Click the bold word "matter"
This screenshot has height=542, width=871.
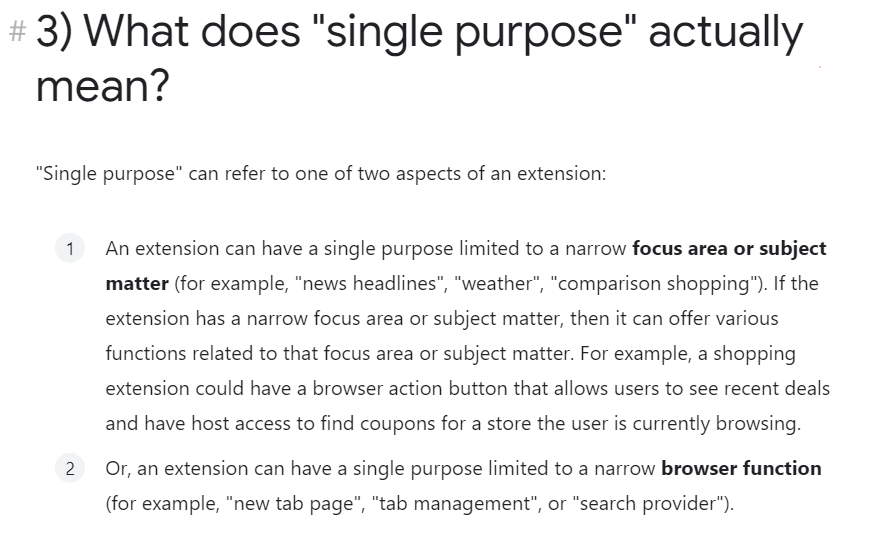pos(137,283)
